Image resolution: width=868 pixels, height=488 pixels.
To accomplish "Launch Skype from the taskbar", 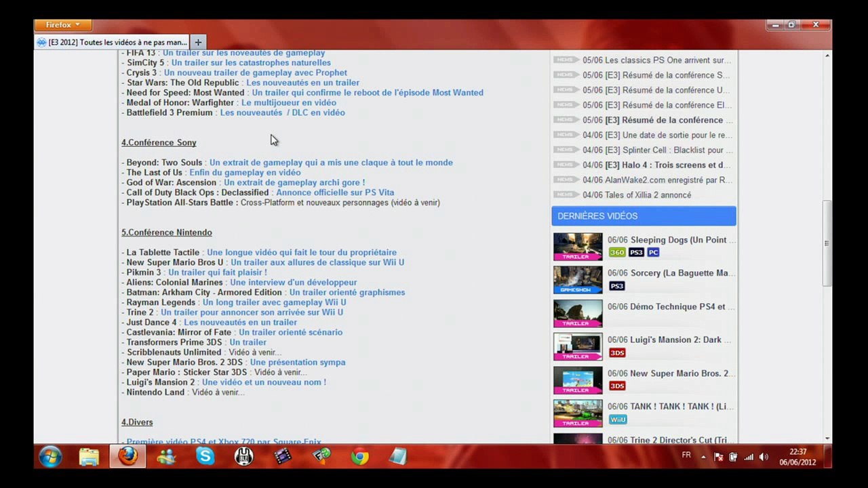I will (x=205, y=457).
